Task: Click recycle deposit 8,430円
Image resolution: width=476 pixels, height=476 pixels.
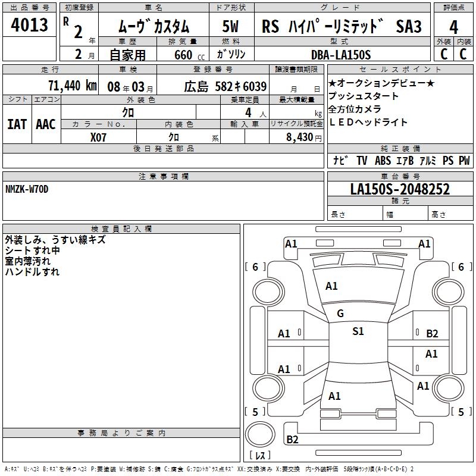Action: click(304, 137)
